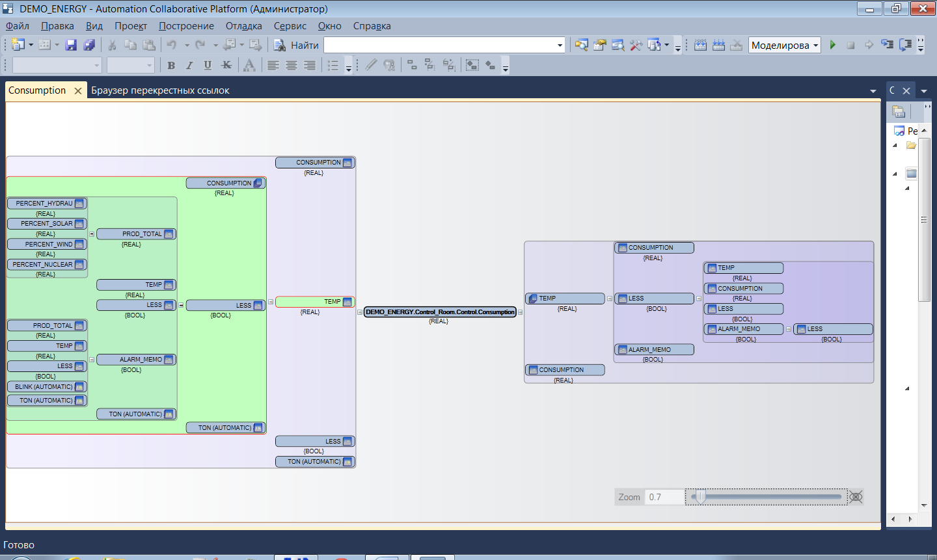Image resolution: width=937 pixels, height=560 pixels.
Task: Click the right panel horizontal scroll right arrow
Action: (910, 519)
